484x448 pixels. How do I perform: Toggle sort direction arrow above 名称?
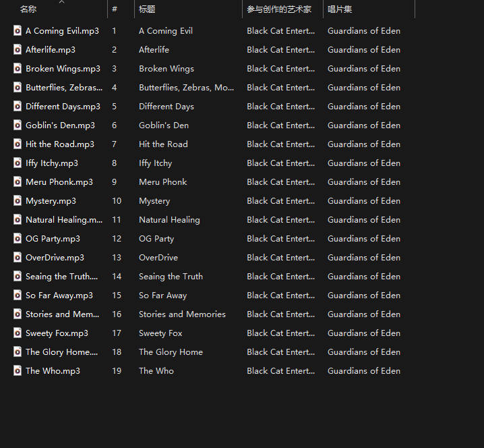(x=61, y=2)
